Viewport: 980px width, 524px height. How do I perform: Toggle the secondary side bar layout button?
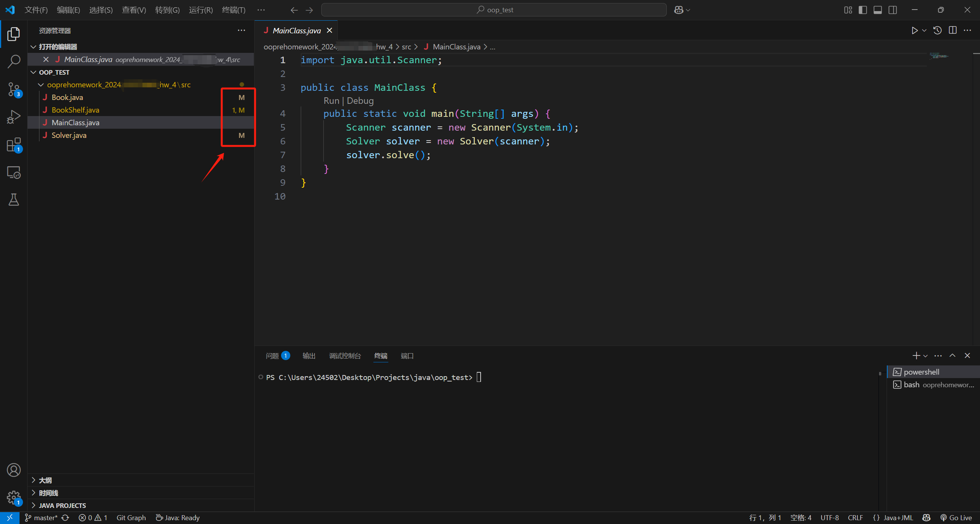pyautogui.click(x=893, y=10)
